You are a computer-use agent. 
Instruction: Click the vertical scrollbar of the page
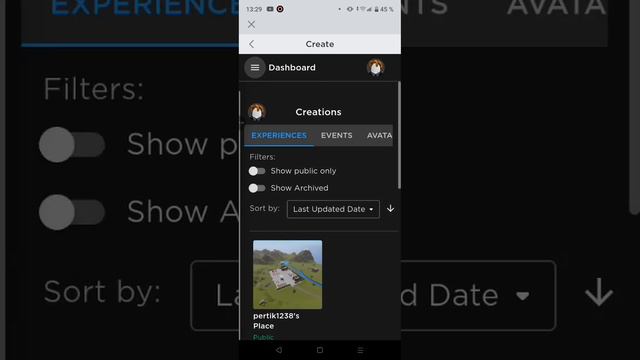[x=399, y=135]
